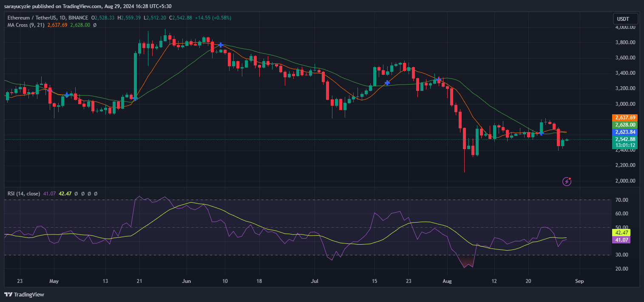Click the low value L2,512.20

tap(156, 18)
